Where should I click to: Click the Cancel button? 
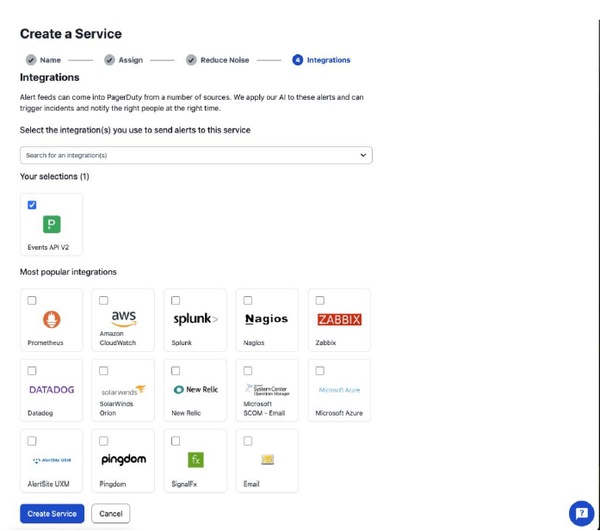(x=111, y=513)
